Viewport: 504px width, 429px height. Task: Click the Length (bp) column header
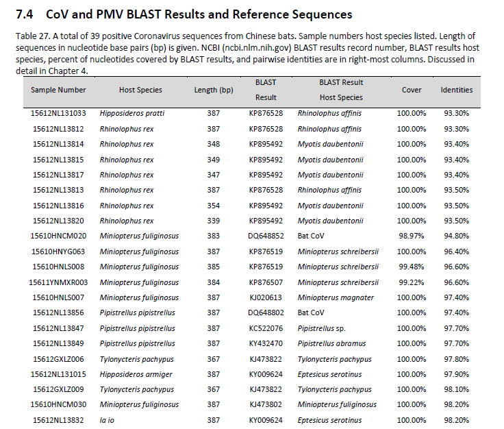coord(214,90)
